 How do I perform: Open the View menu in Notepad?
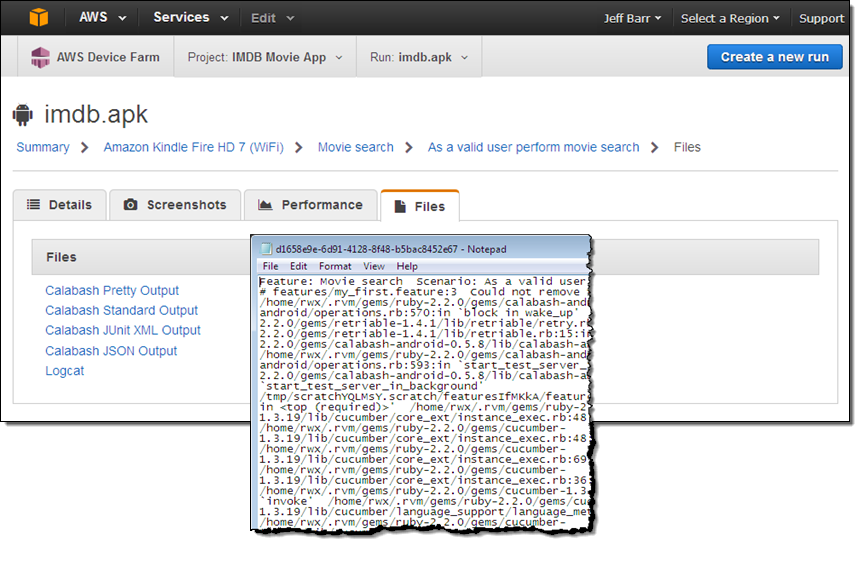click(374, 266)
